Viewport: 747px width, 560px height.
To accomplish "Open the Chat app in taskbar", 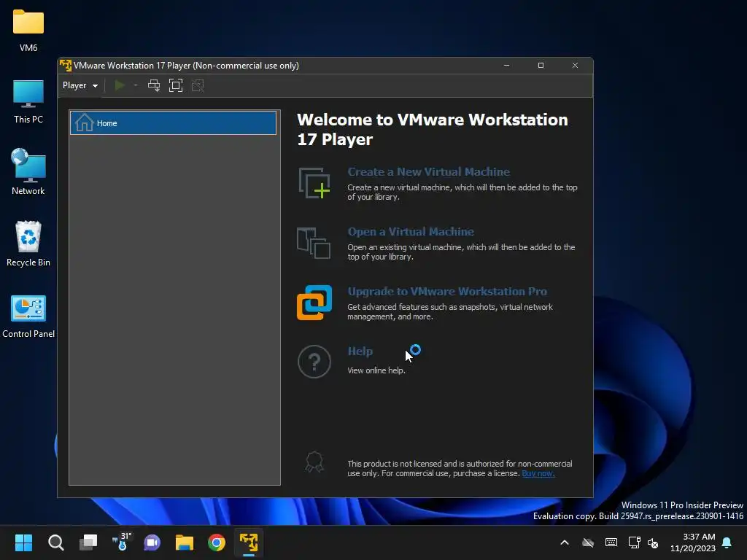I will [152, 542].
